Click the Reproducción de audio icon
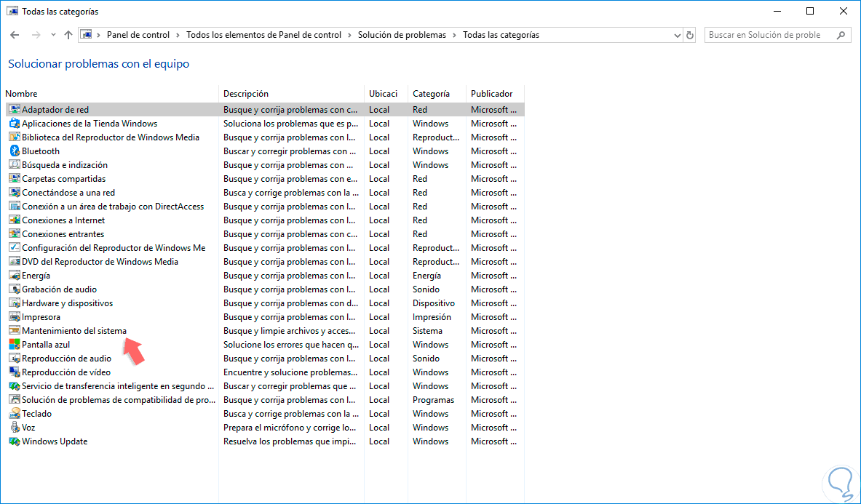861x504 pixels. click(x=15, y=358)
